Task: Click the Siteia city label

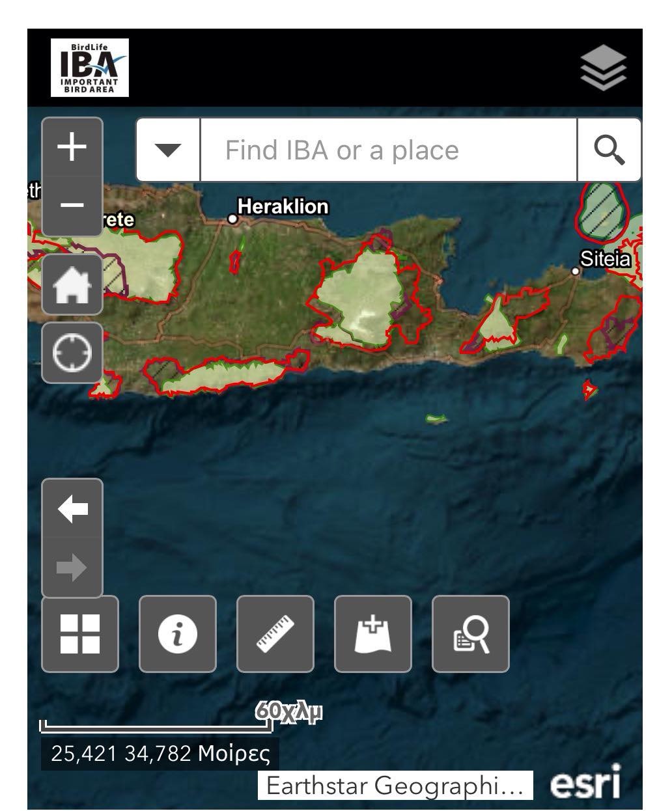Action: coord(606,259)
